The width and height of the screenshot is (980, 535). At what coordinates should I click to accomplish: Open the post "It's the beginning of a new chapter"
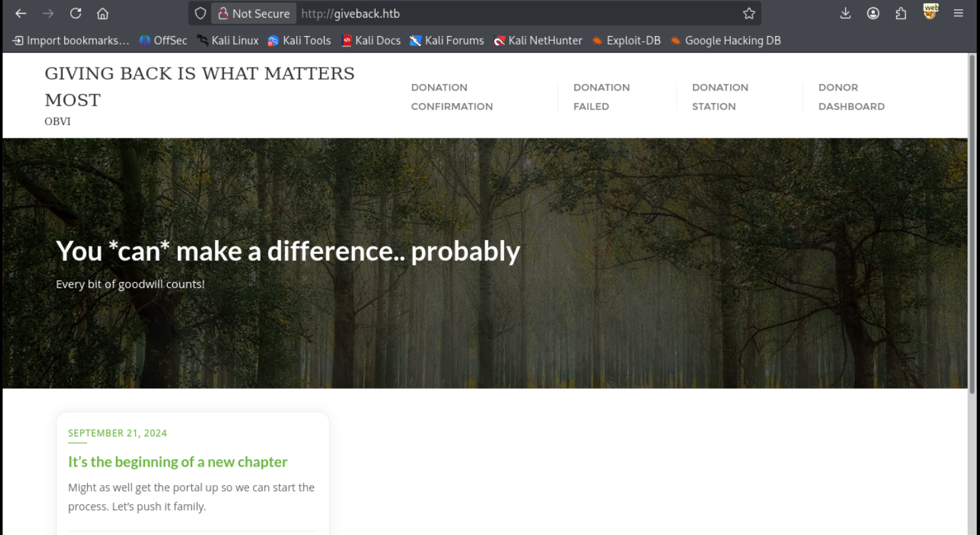(x=178, y=462)
